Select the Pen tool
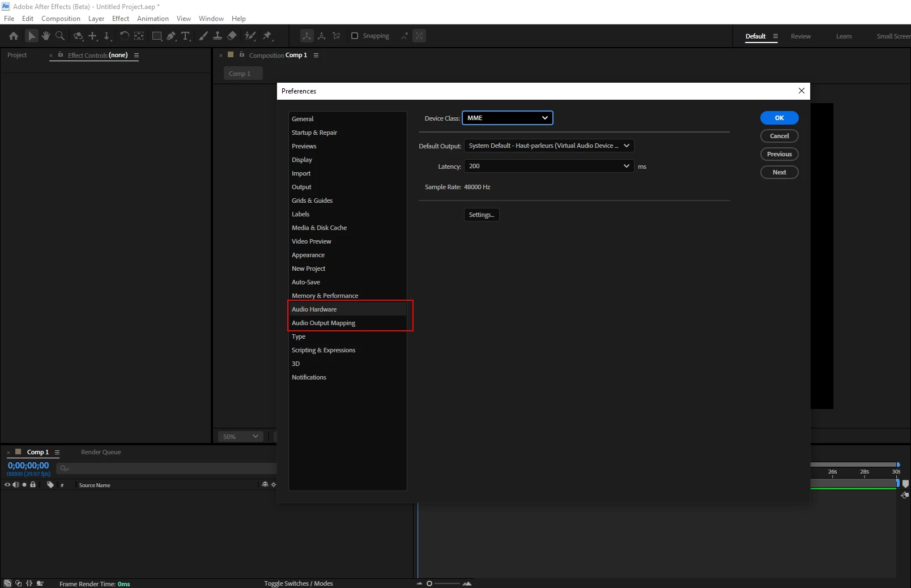 (x=171, y=36)
